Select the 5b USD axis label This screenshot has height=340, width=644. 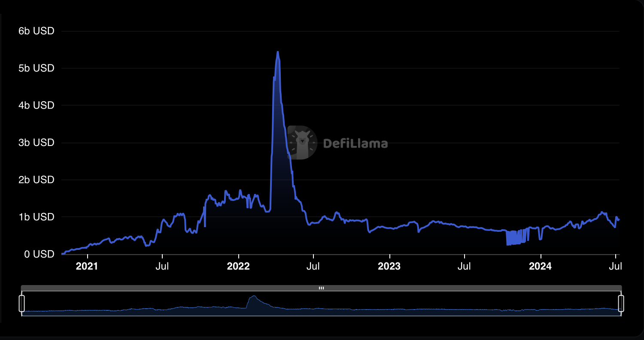[36, 68]
